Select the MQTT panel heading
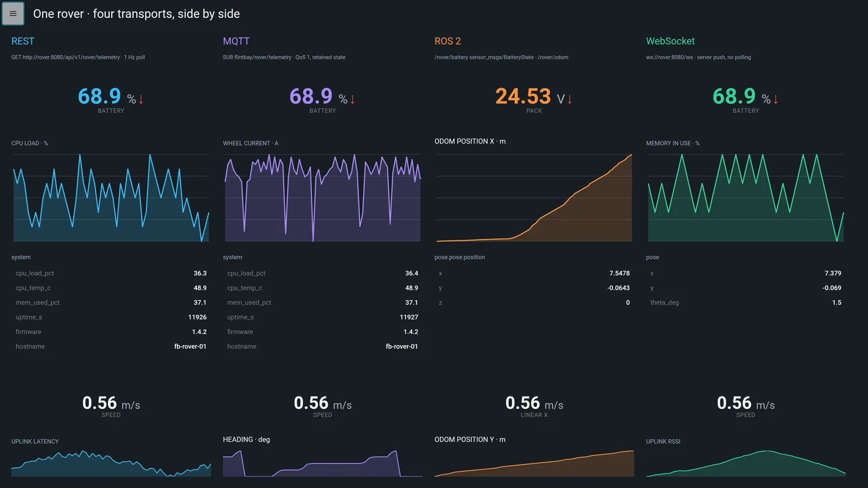The image size is (868, 488). pos(236,41)
